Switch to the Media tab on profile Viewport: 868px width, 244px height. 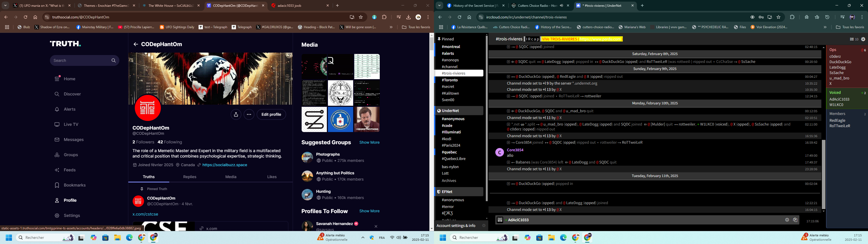click(x=231, y=177)
